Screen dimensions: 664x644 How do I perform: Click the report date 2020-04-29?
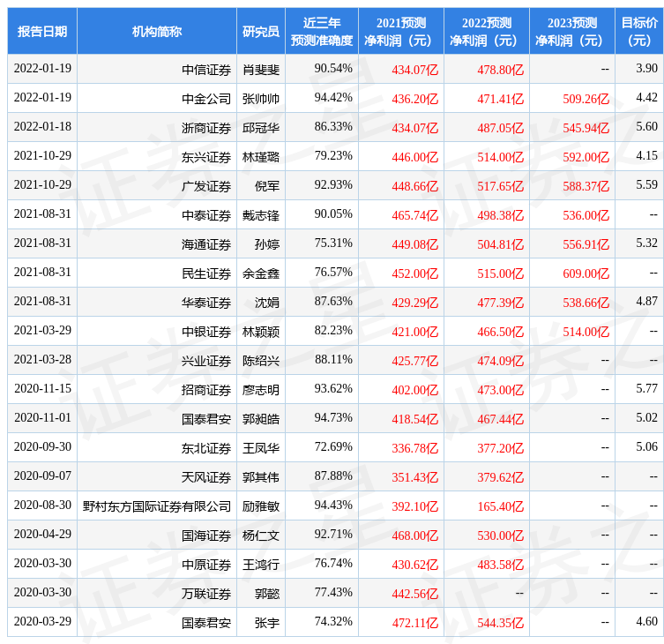pos(42,535)
